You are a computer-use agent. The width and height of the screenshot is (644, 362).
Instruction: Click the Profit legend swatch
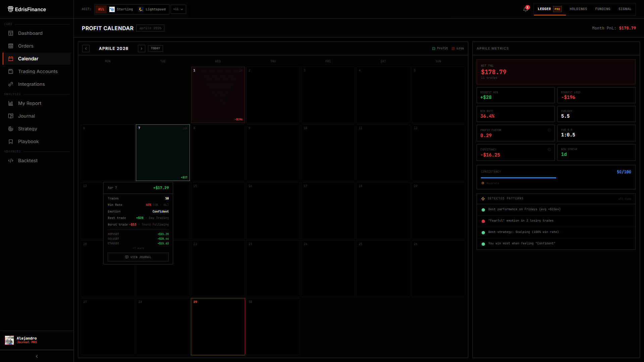(x=434, y=49)
